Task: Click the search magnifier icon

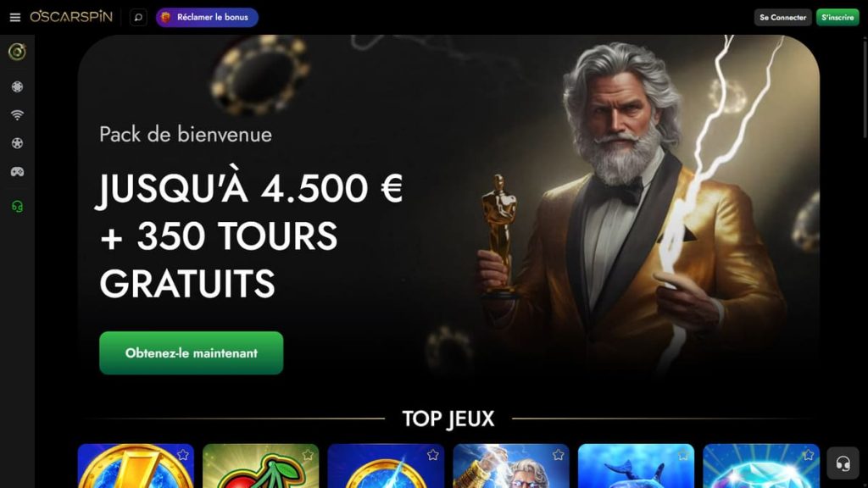Action: point(138,17)
